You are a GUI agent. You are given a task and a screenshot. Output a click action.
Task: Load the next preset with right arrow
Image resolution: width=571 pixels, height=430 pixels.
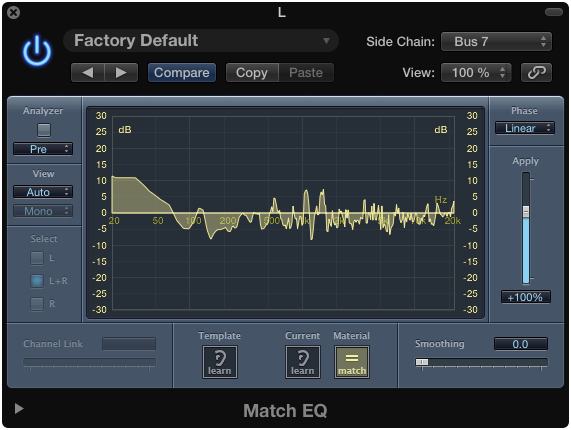coord(121,72)
